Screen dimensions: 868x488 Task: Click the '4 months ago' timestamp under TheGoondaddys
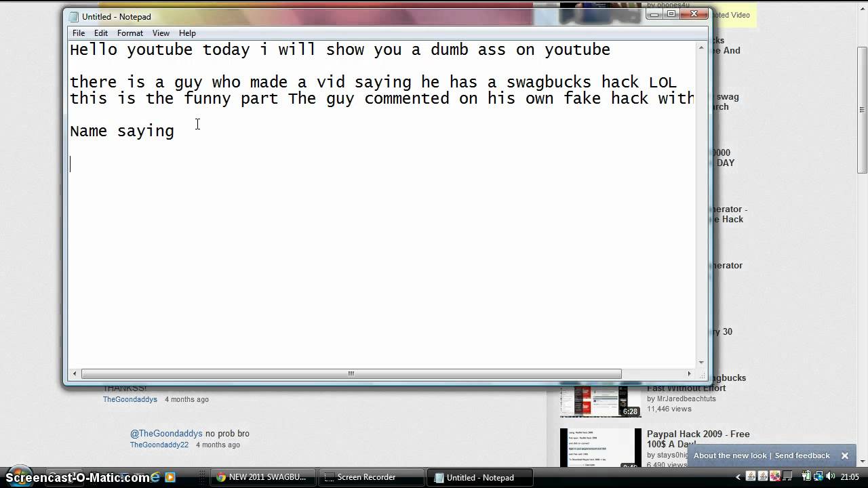tap(186, 399)
